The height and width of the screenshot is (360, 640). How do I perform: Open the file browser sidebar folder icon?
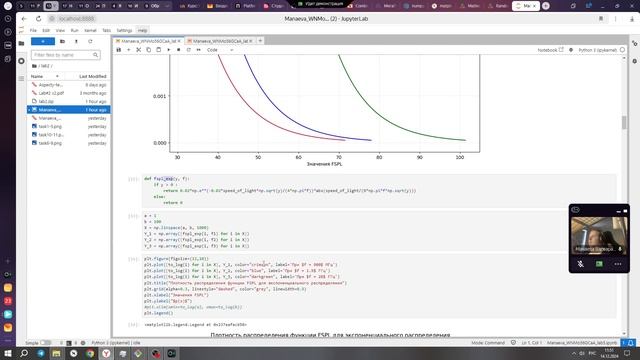[x=21, y=43]
